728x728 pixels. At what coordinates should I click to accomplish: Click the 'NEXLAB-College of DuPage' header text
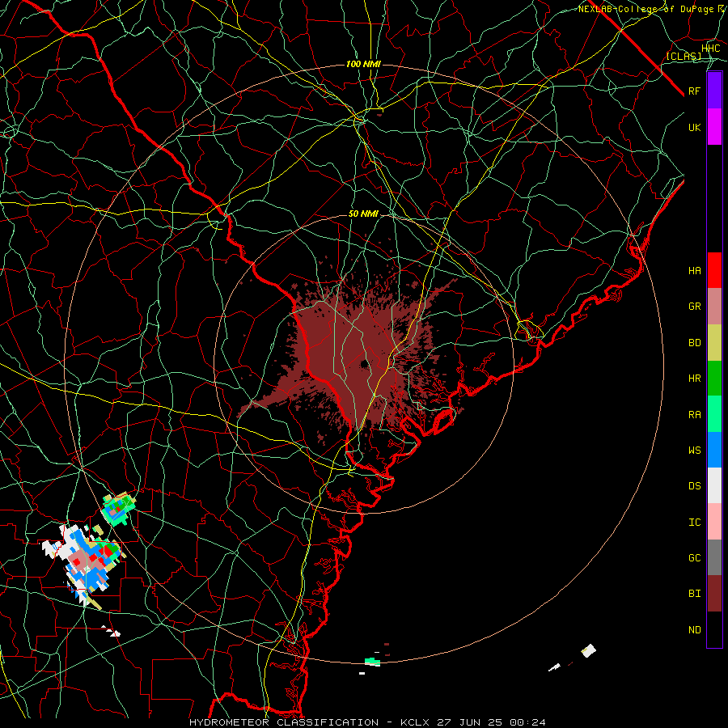645,9
